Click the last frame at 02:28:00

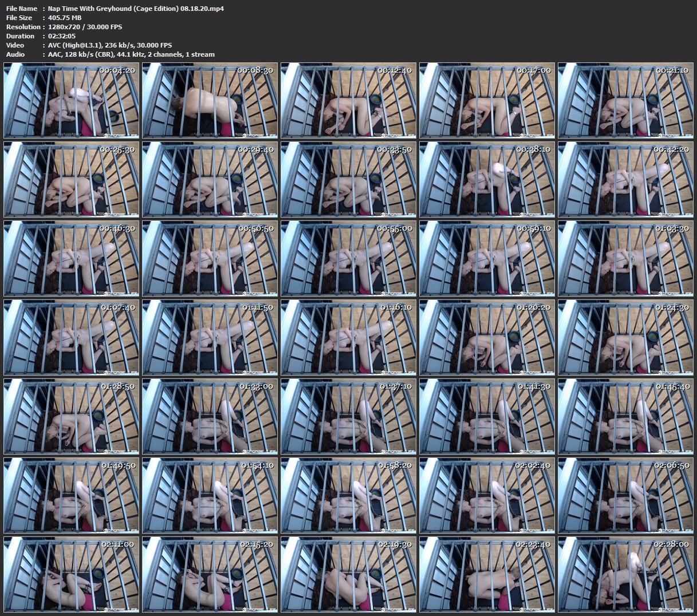point(625,575)
